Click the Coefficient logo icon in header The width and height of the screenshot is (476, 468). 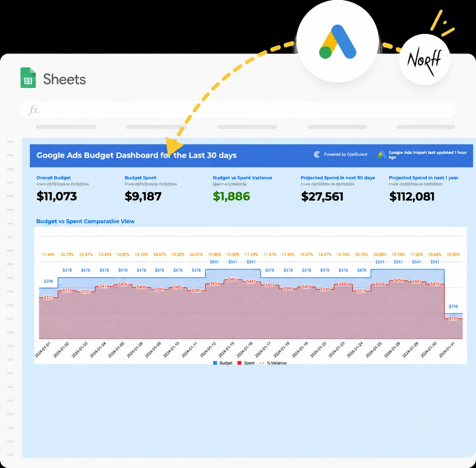click(x=317, y=155)
